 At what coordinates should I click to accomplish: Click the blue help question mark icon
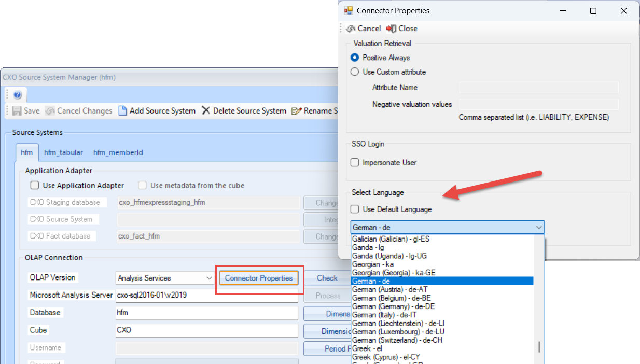(x=17, y=95)
